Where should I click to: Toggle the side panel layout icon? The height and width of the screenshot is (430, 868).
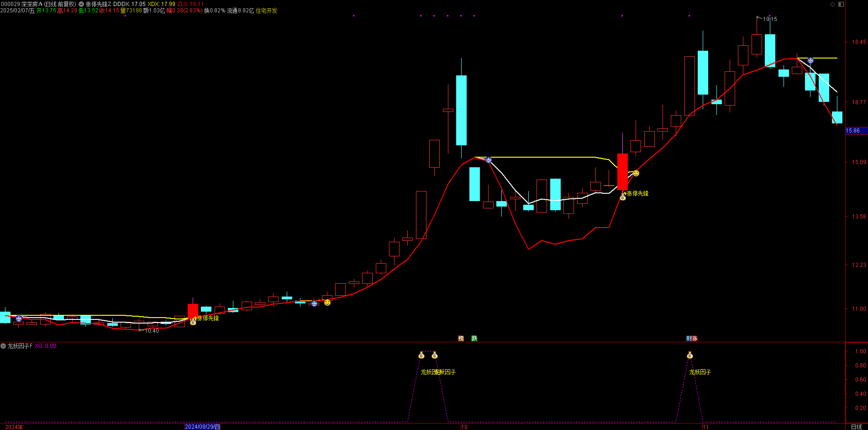(841, 4)
